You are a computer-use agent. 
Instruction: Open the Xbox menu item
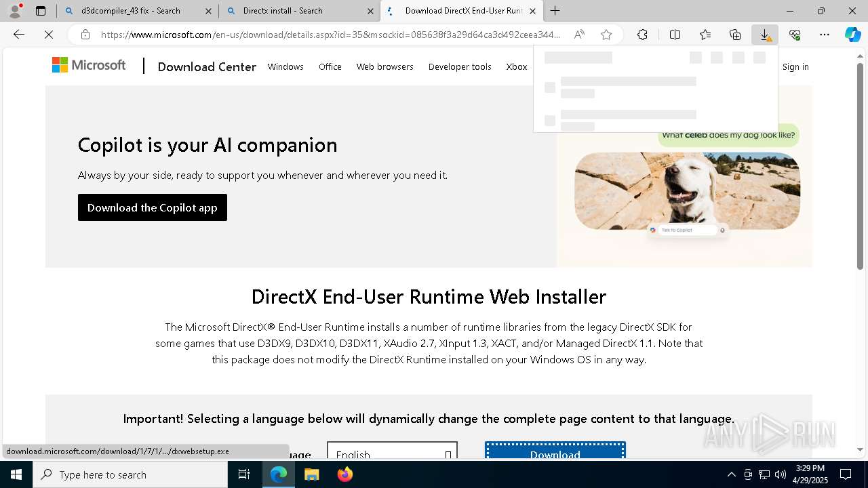[517, 66]
